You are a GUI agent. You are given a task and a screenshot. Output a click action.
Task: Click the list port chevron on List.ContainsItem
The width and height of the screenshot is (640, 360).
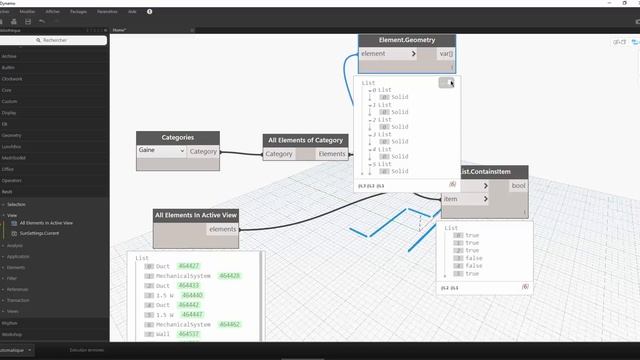(485, 186)
